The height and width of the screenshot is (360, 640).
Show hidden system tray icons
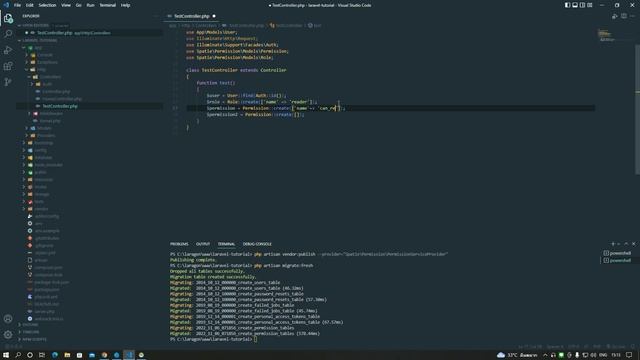point(545,355)
